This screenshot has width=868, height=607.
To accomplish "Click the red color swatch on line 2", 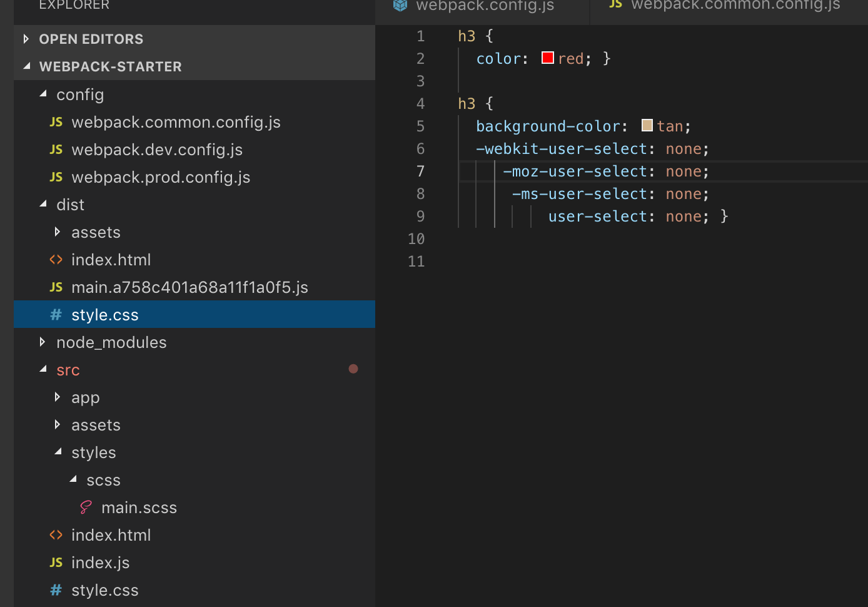I will click(548, 58).
